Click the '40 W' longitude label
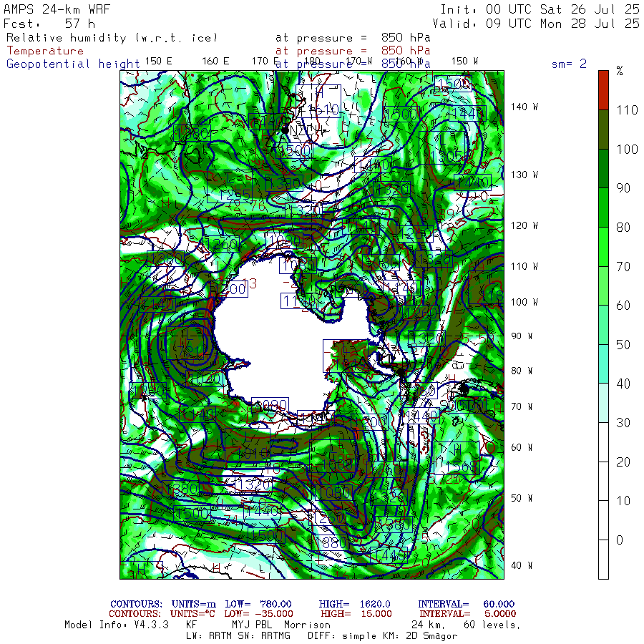 click(x=522, y=565)
